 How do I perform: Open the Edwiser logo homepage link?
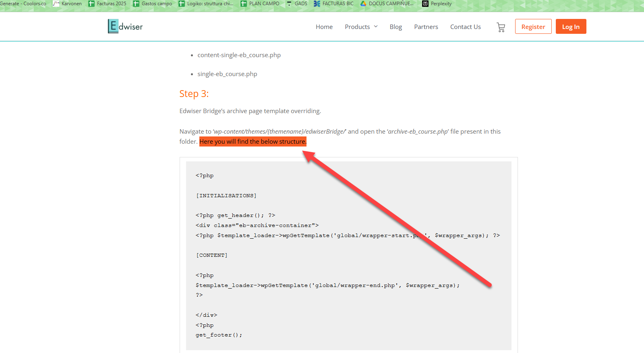point(125,27)
